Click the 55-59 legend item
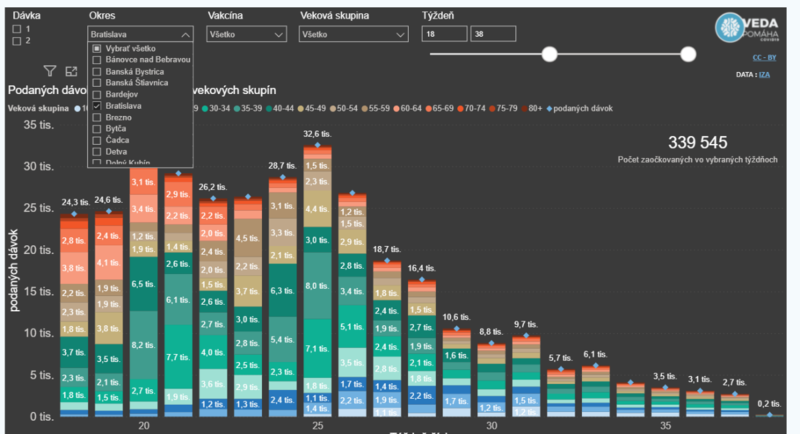800x434 pixels. click(376, 108)
